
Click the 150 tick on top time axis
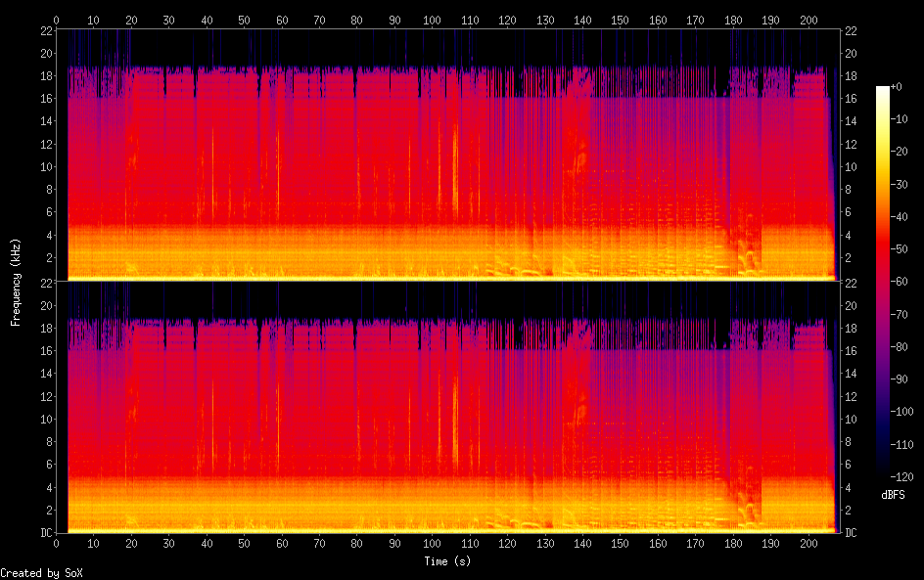(x=621, y=20)
